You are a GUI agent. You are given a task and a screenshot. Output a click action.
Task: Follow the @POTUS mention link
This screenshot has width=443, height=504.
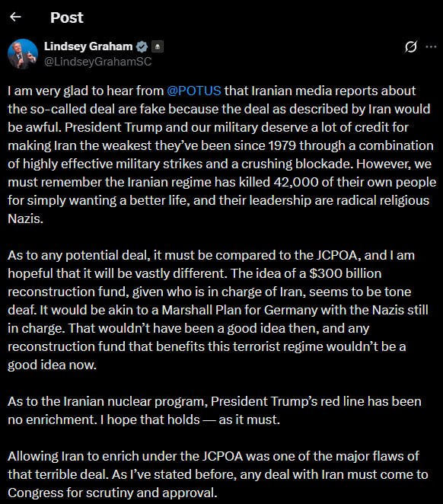coord(194,91)
